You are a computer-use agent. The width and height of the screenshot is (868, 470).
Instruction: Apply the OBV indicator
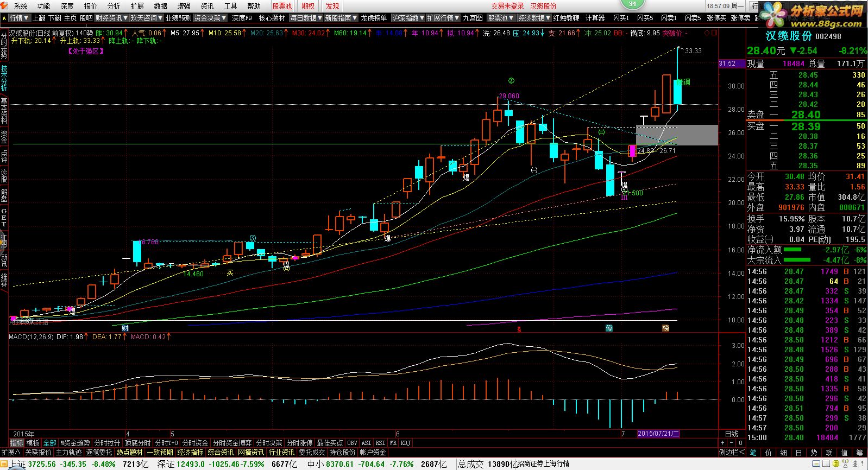point(353,443)
